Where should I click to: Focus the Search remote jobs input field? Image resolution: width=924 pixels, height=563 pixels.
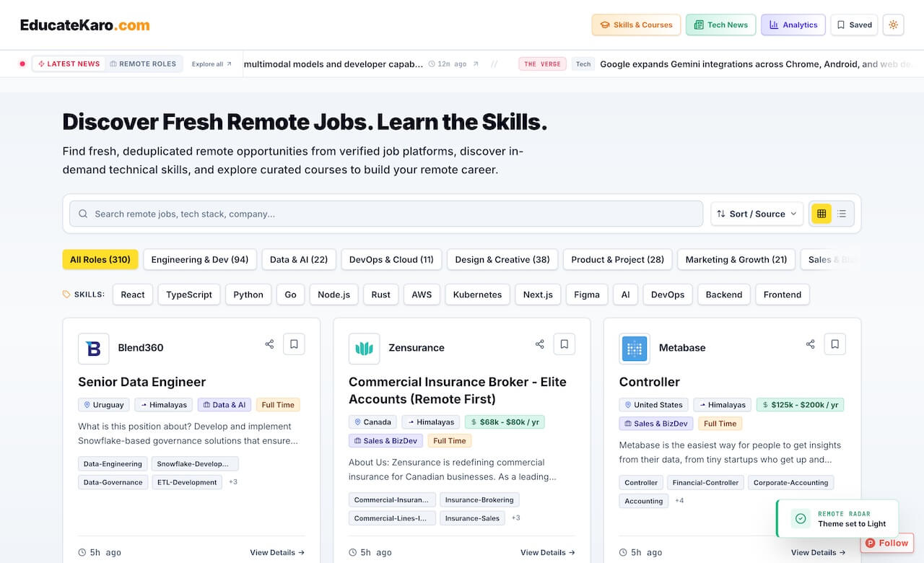(x=386, y=214)
